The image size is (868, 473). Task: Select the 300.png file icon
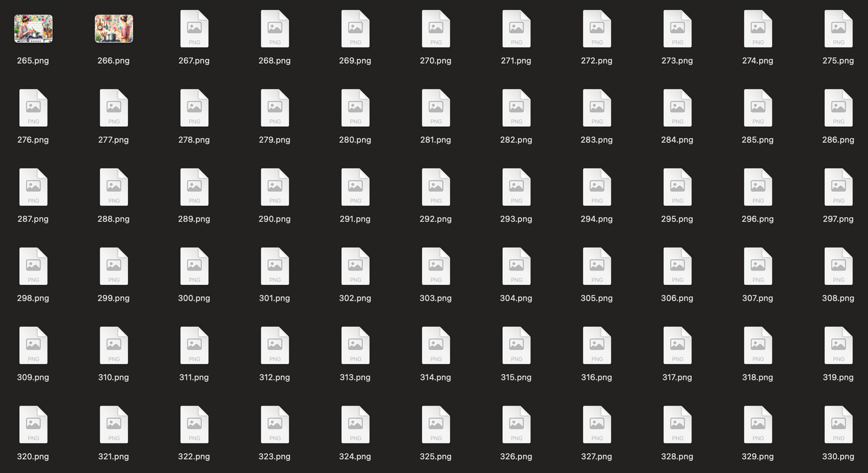tap(194, 266)
